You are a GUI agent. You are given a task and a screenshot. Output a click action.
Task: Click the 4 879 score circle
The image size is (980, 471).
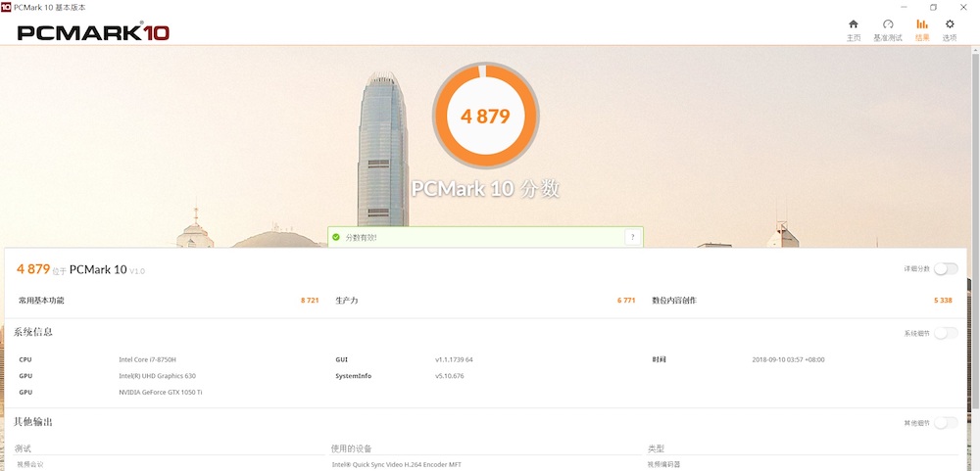[x=486, y=116]
